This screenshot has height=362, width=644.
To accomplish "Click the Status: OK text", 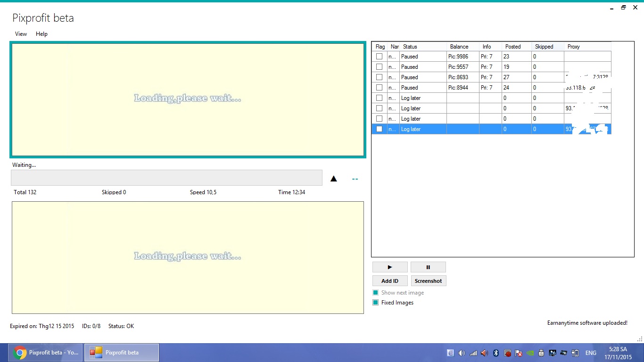I will pyautogui.click(x=121, y=326).
